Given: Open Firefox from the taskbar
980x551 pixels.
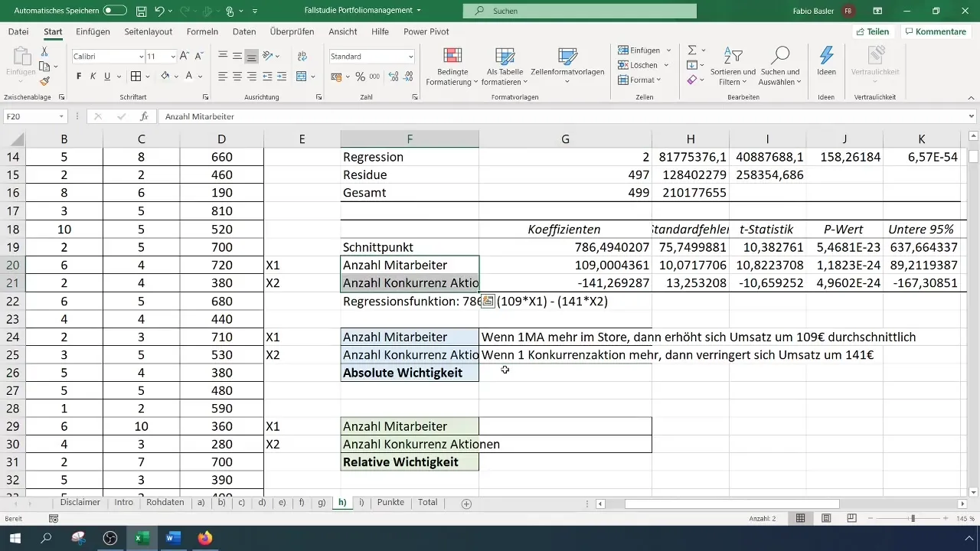Looking at the screenshot, I should pyautogui.click(x=204, y=539).
